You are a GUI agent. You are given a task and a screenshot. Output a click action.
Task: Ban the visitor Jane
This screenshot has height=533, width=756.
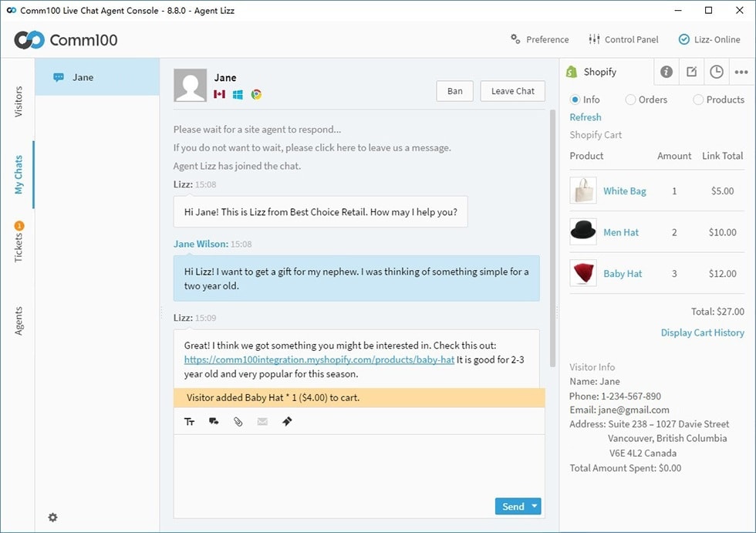454,91
